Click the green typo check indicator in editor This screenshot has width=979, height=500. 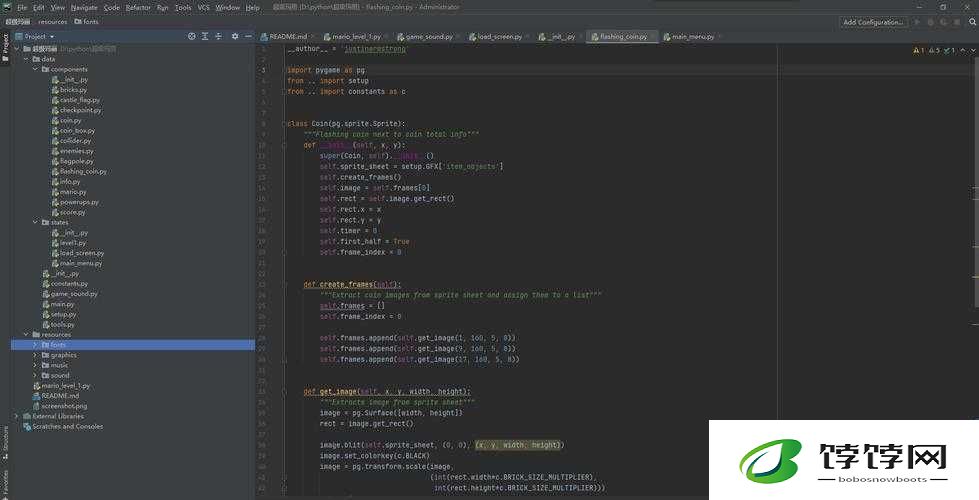tap(950, 51)
